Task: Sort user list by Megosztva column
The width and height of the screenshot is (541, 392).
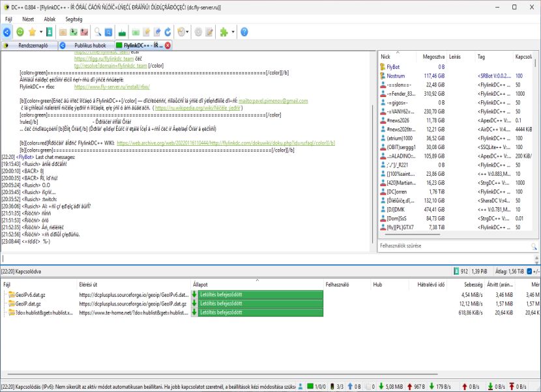Action: click(x=430, y=57)
